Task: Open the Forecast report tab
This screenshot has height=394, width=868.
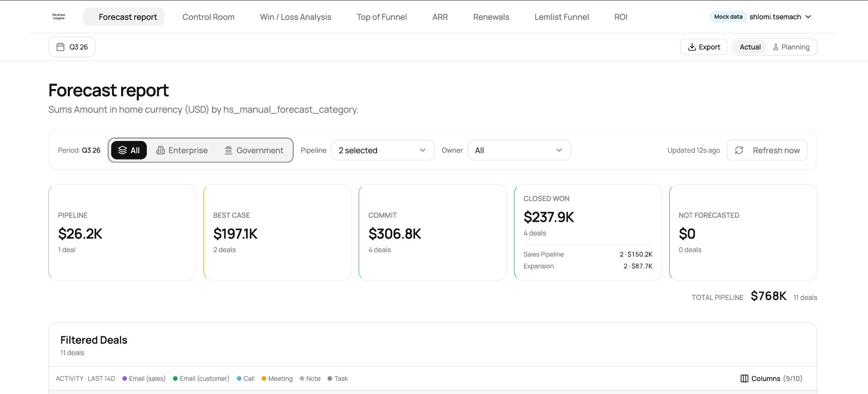Action: click(123, 17)
